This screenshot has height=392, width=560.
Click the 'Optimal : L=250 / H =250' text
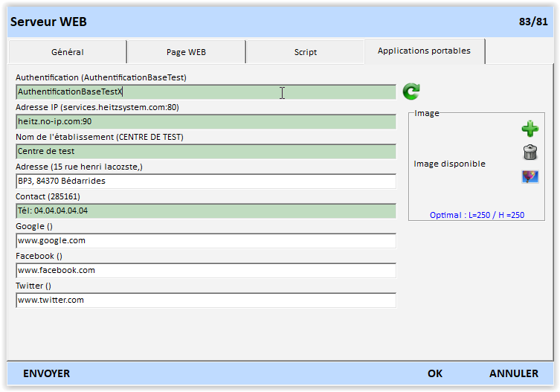[477, 215]
